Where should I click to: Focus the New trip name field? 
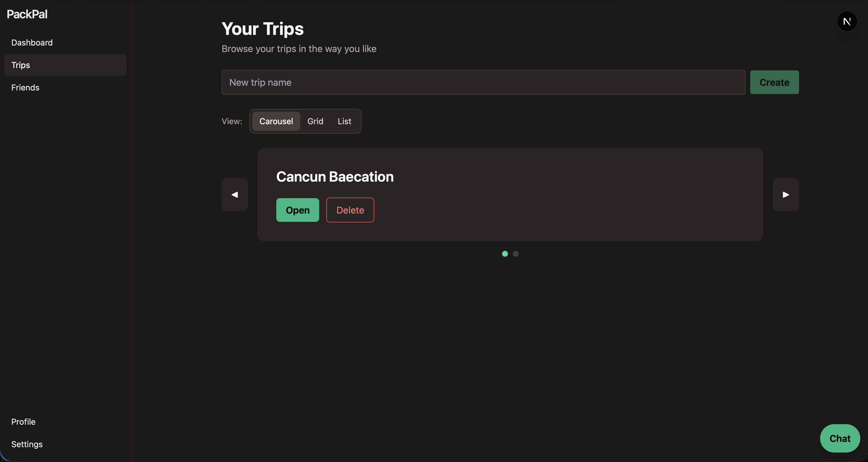pyautogui.click(x=483, y=82)
